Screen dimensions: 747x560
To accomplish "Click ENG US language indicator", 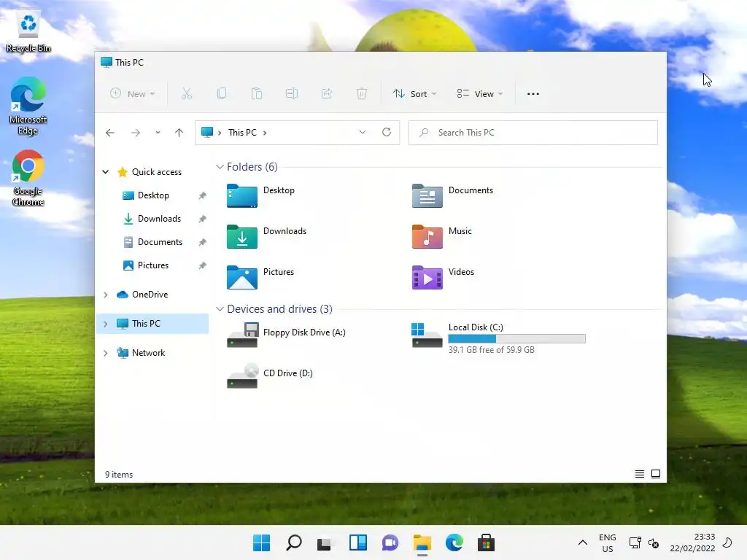I will 608,542.
